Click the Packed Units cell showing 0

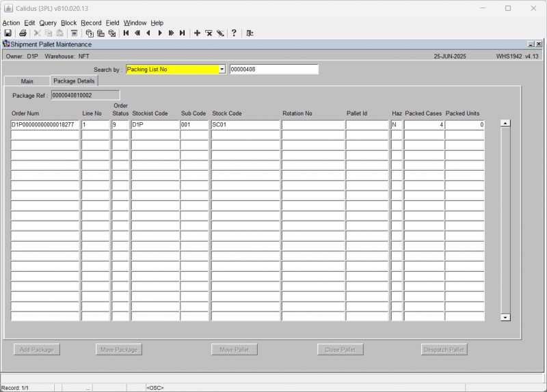point(465,125)
